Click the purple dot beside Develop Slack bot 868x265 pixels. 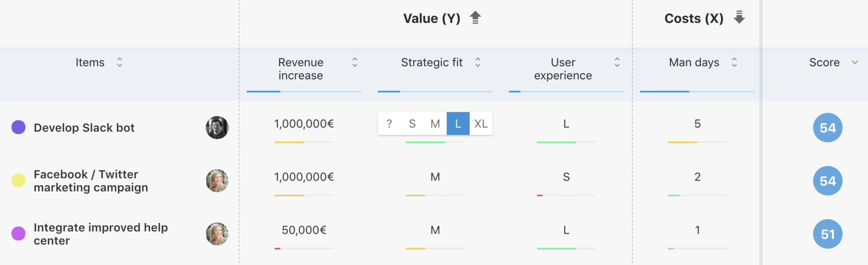[x=19, y=128]
